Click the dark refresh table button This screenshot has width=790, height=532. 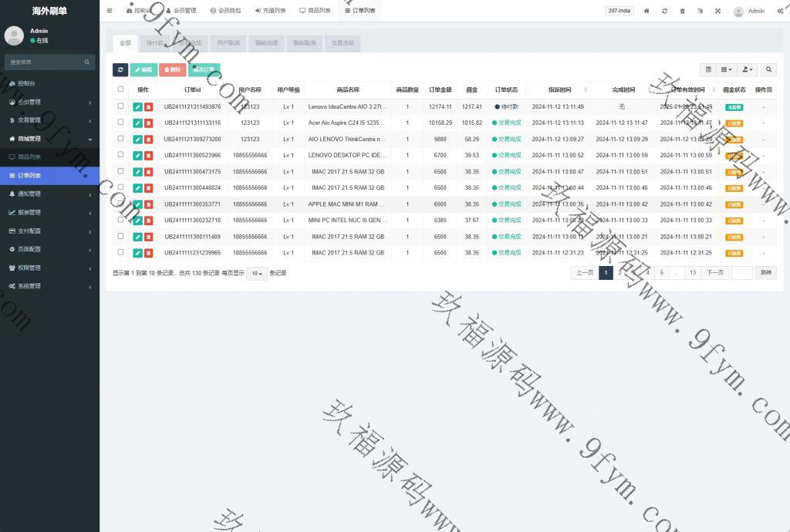120,69
